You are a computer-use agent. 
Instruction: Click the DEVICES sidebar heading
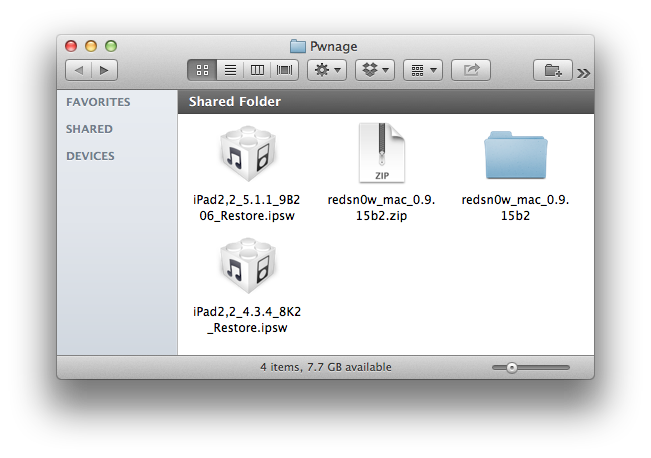pyautogui.click(x=90, y=156)
